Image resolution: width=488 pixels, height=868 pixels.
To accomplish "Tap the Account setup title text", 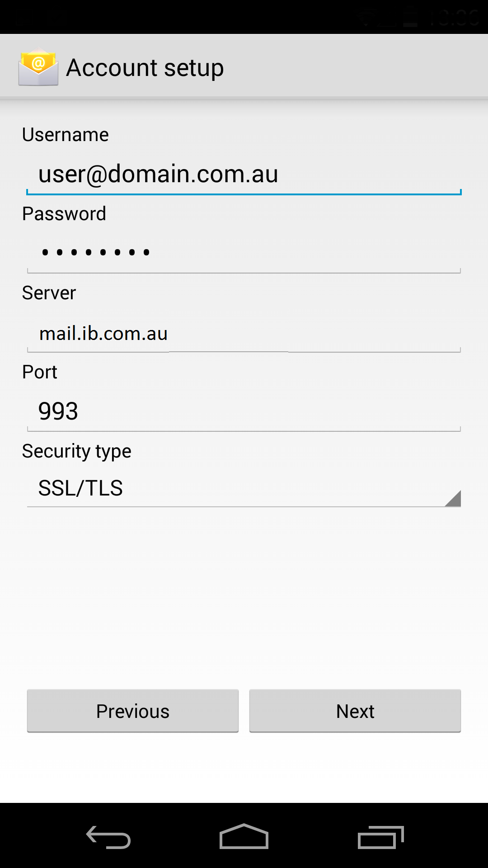I will tap(145, 68).
